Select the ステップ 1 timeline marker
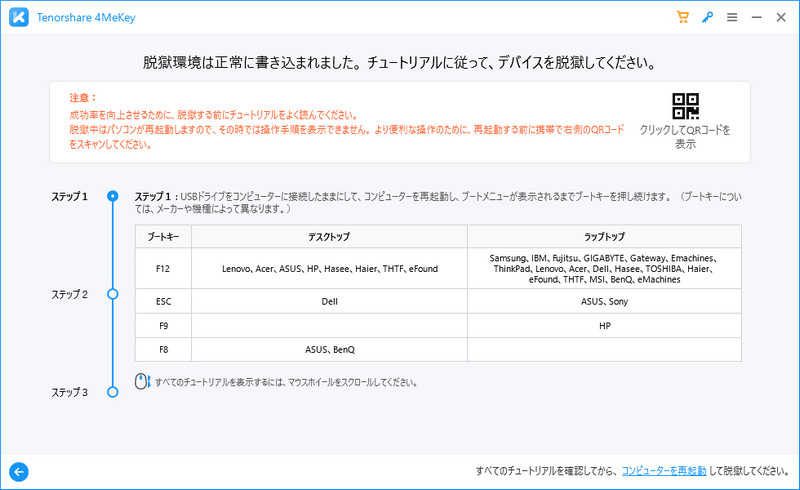This screenshot has height=490, width=800. click(113, 196)
